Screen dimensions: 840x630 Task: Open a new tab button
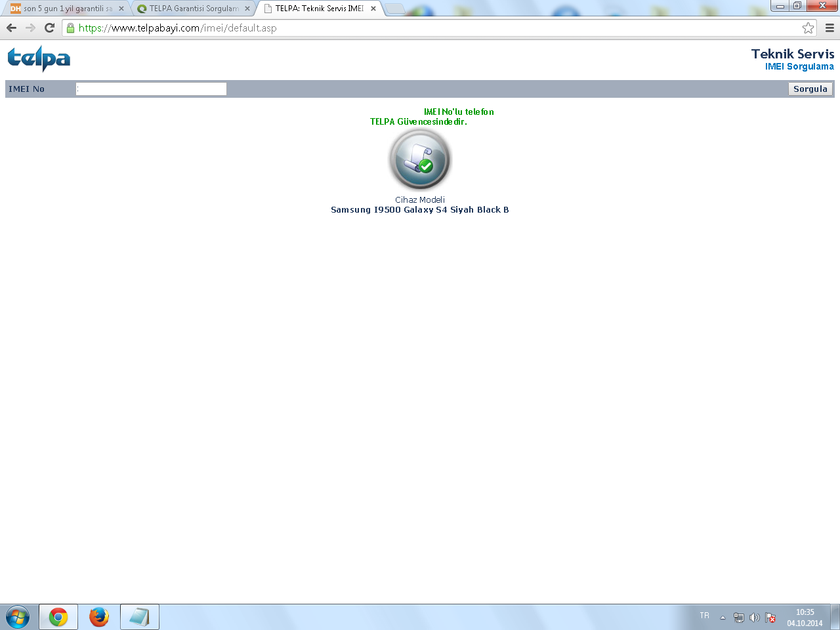[394, 9]
